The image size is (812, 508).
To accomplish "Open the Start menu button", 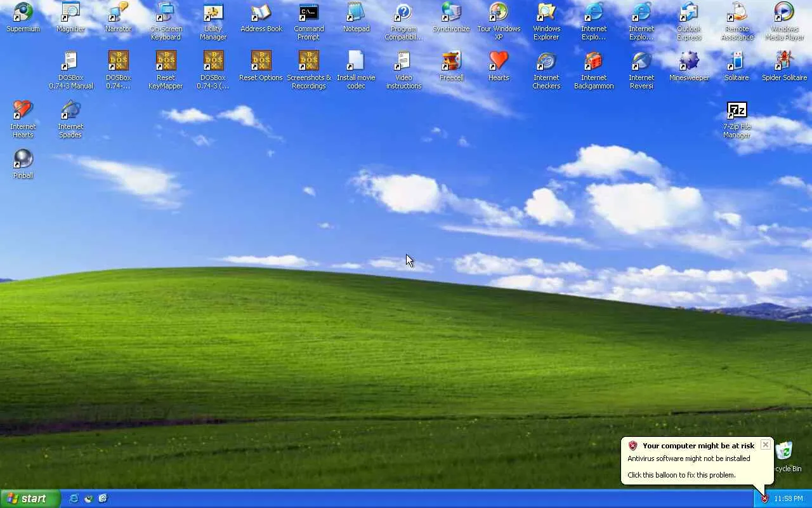I will [x=30, y=498].
